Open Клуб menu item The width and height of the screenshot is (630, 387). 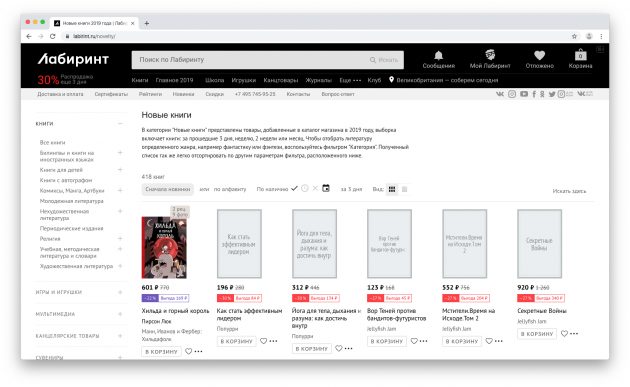click(x=374, y=80)
